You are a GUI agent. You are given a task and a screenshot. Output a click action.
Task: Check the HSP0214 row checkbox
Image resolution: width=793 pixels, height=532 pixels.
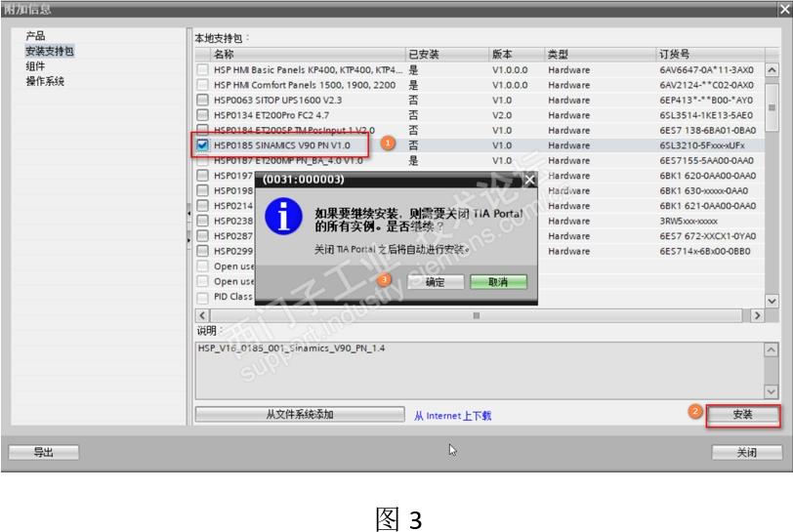(x=203, y=206)
